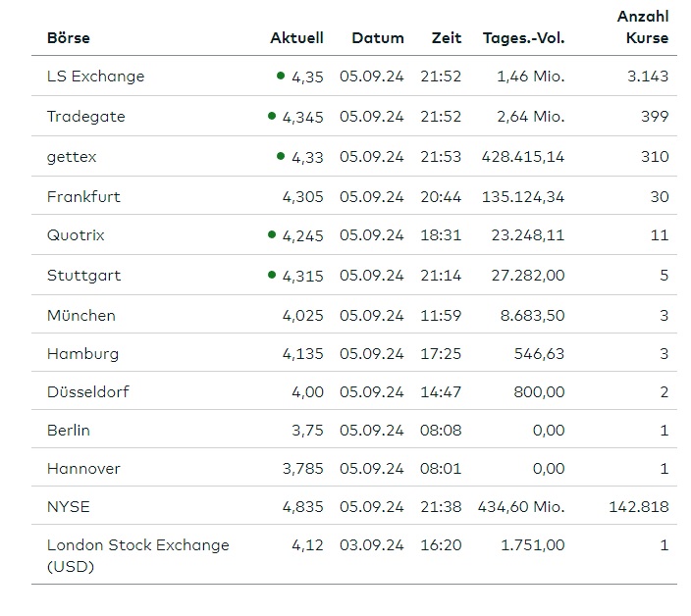This screenshot has width=691, height=616.
Task: Click the NYSE price 4,835
Action: point(302,506)
